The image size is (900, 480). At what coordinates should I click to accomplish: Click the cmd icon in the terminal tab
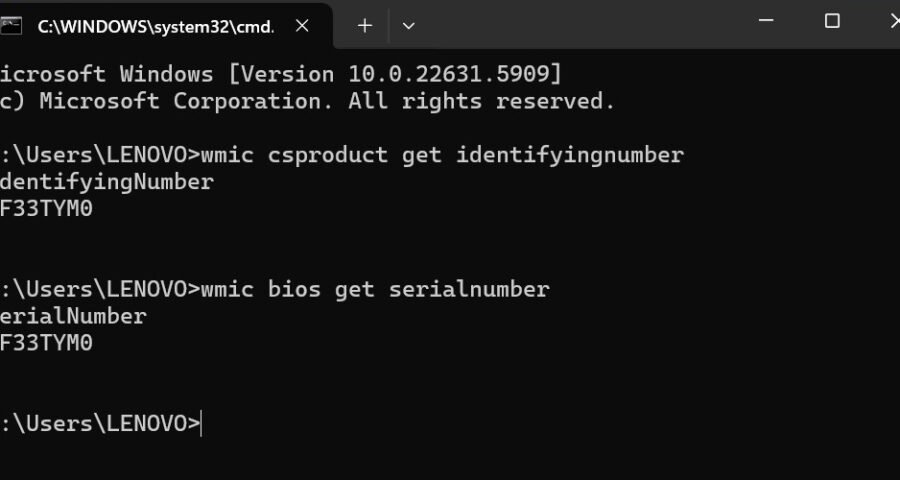point(11,26)
